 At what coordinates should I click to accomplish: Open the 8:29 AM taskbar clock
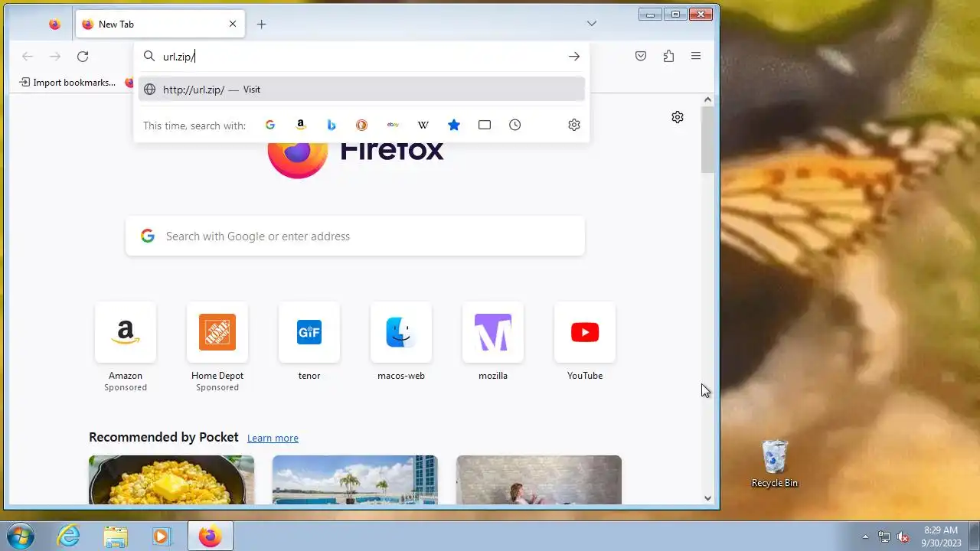941,536
